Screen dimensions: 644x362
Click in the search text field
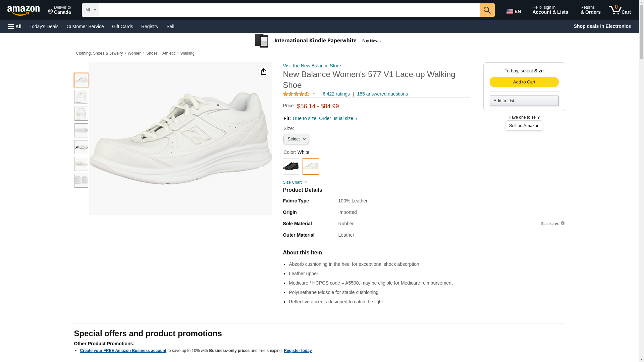pyautogui.click(x=289, y=10)
